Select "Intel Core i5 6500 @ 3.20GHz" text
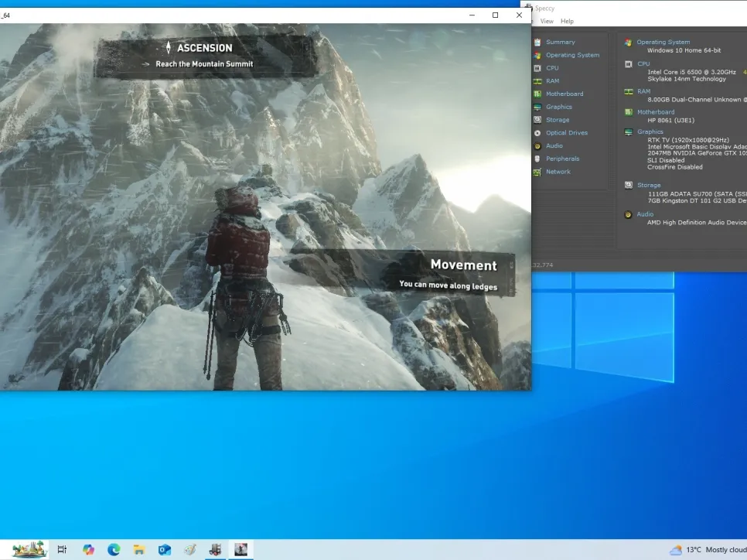Screen dimensions: 747x560 tap(692, 72)
